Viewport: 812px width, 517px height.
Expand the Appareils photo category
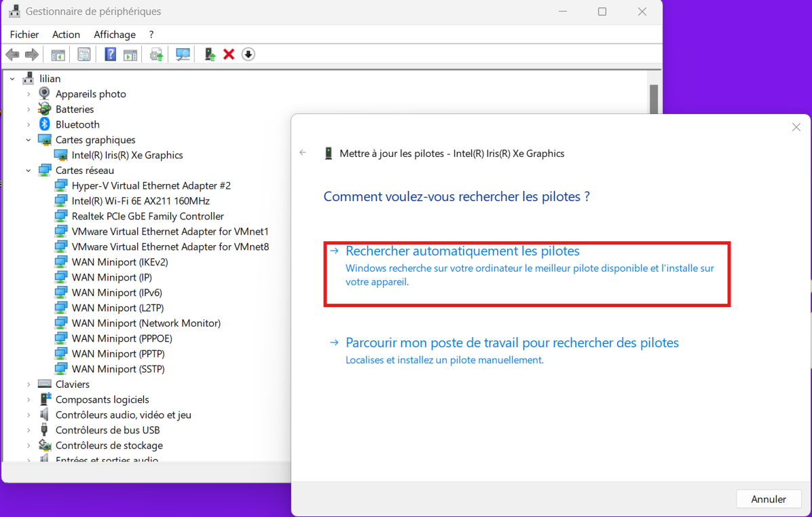(29, 94)
